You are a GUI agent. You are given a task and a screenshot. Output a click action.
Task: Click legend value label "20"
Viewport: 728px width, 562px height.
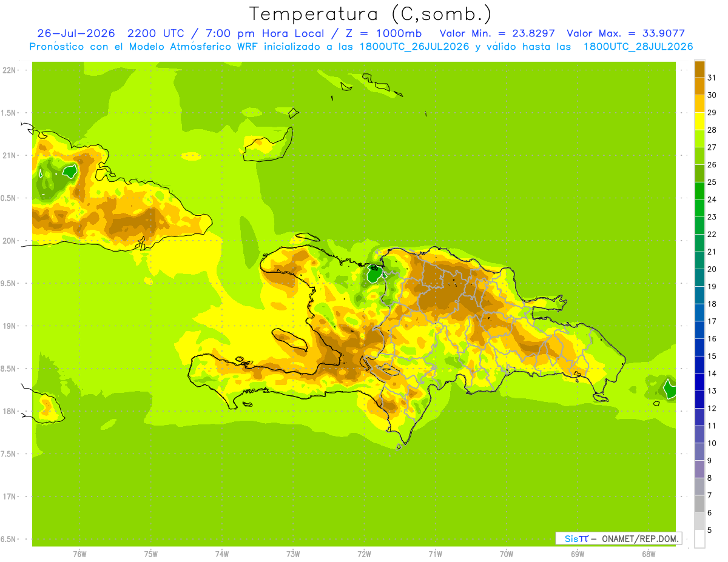pyautogui.click(x=712, y=269)
